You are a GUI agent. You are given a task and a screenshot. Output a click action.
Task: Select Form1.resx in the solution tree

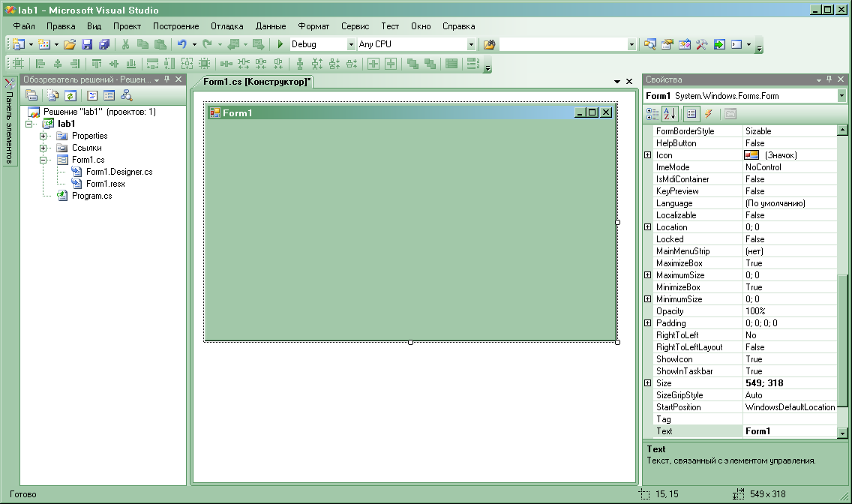tap(106, 184)
